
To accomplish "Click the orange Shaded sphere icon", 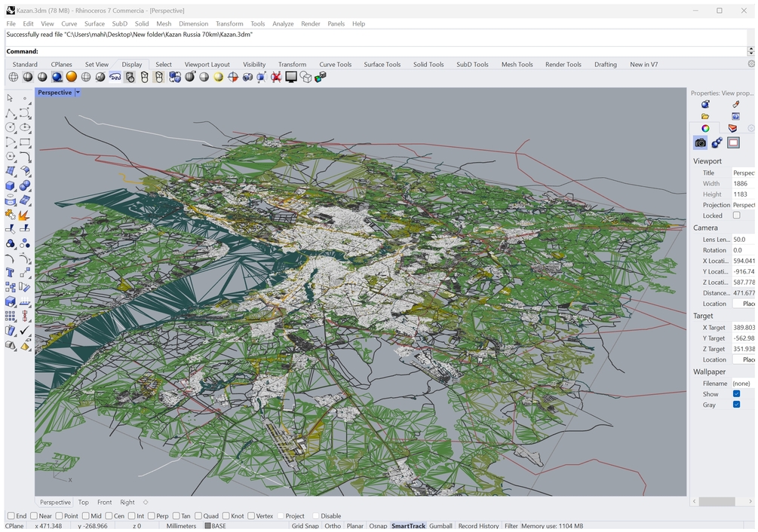I will 71,77.
